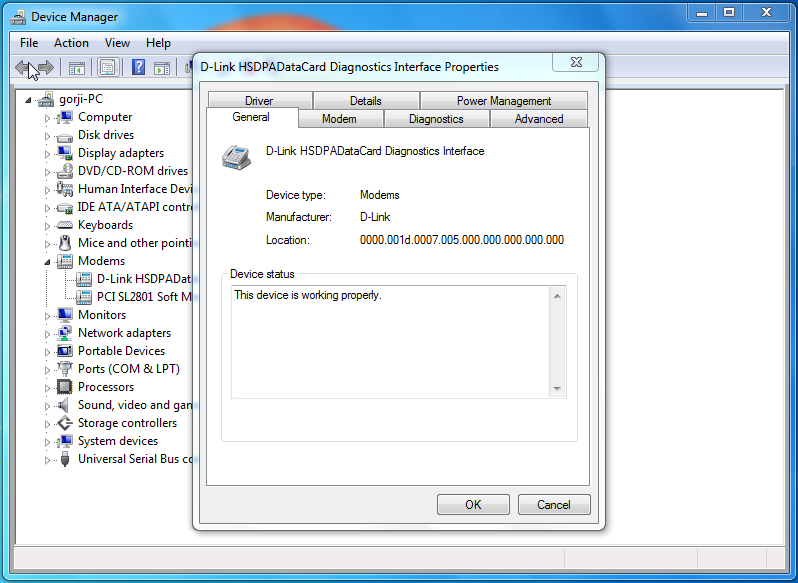Click the Processors category icon

click(65, 387)
